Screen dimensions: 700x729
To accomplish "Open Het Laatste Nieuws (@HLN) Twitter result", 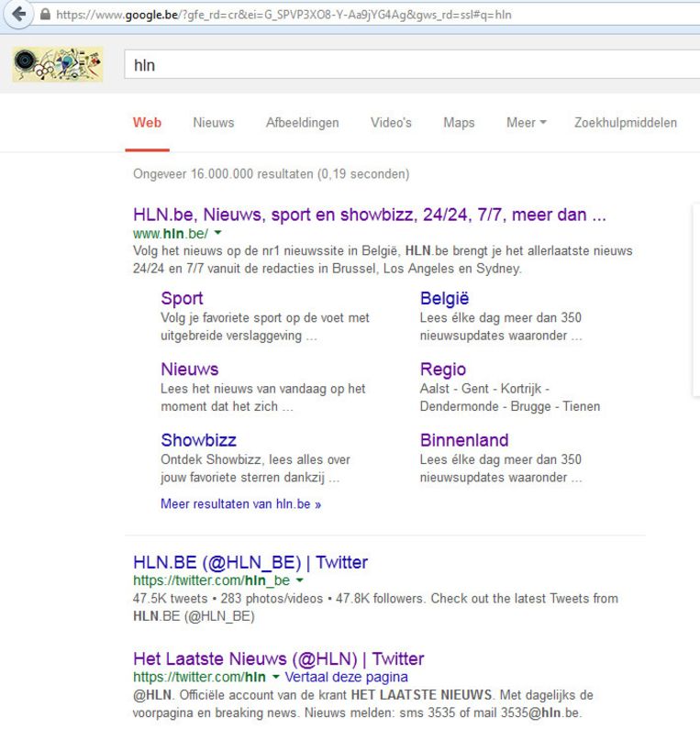I will coord(279,659).
